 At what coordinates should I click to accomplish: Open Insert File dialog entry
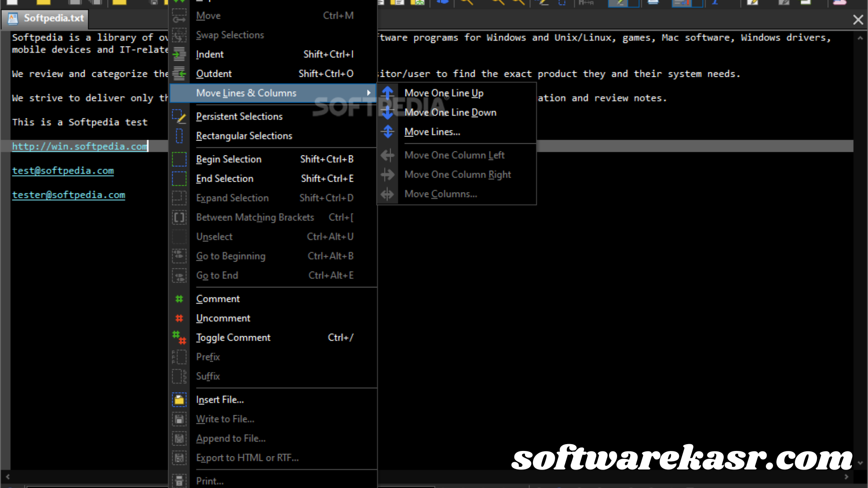point(273,400)
